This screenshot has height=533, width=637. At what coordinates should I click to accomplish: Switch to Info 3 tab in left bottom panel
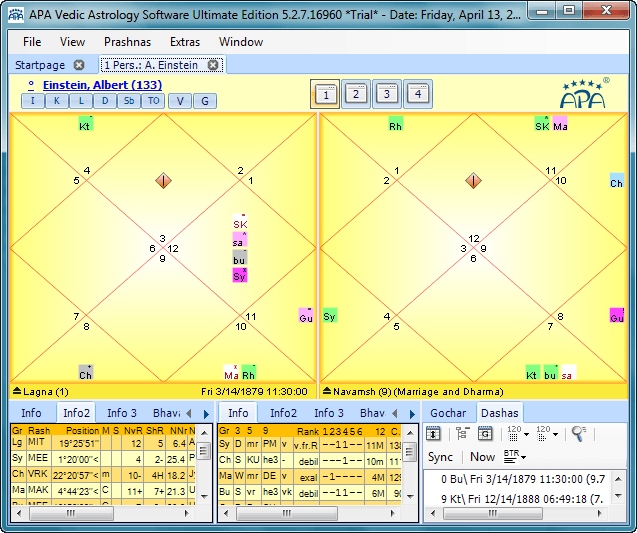[x=122, y=413]
